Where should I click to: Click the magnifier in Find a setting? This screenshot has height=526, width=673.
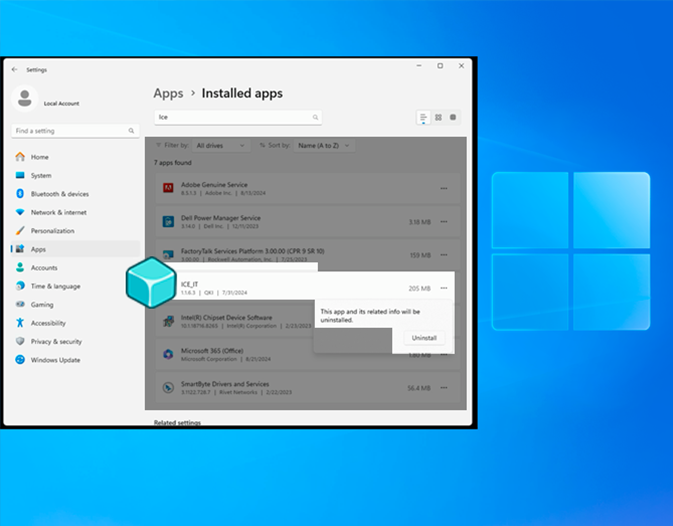tap(131, 131)
